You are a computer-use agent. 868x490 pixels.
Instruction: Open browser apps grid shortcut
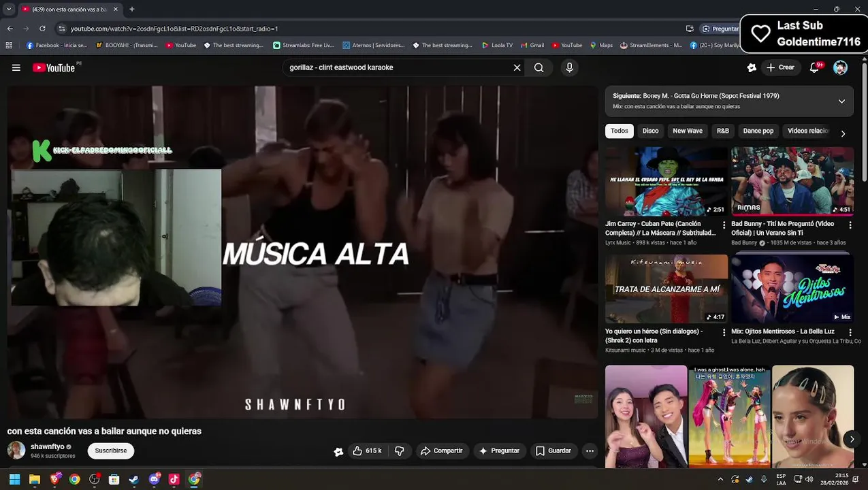(9, 46)
